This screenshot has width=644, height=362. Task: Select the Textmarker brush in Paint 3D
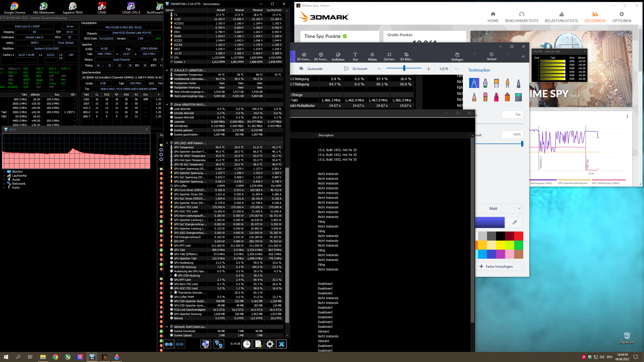pos(474,83)
